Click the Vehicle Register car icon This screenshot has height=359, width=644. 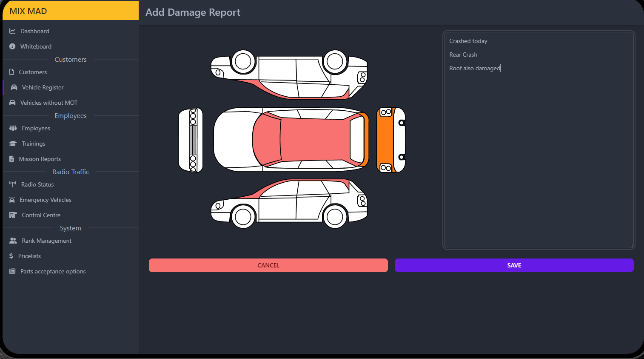14,87
